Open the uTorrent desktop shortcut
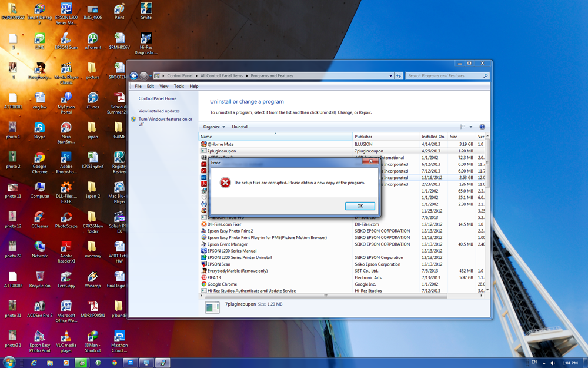Image resolution: width=588 pixels, height=368 pixels. click(93, 41)
